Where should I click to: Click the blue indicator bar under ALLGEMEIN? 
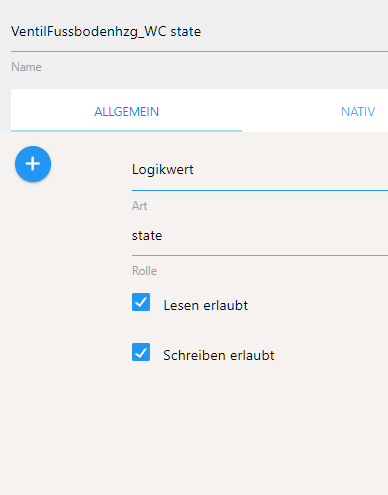pyautogui.click(x=126, y=131)
